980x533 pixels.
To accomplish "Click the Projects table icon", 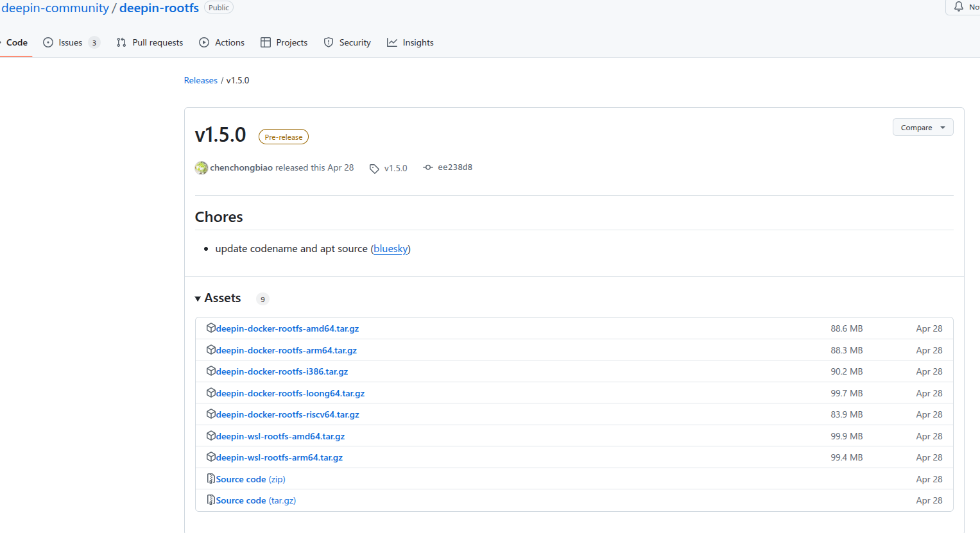I will point(266,42).
